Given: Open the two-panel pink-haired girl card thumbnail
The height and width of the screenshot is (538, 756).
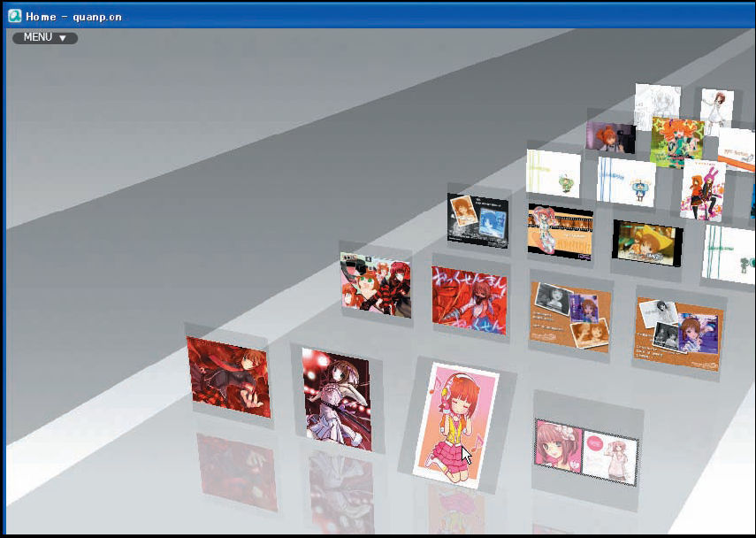Looking at the screenshot, I should tap(587, 452).
